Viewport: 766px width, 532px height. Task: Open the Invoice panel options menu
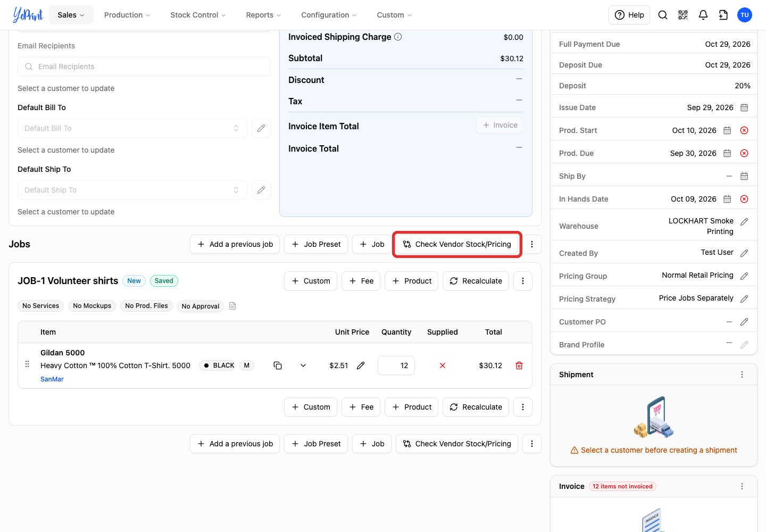point(742,486)
